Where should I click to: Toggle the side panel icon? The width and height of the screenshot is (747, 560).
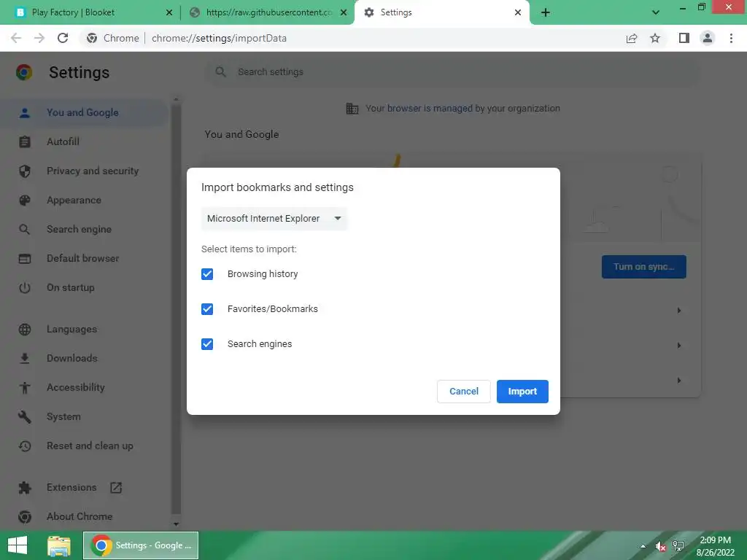(x=684, y=38)
